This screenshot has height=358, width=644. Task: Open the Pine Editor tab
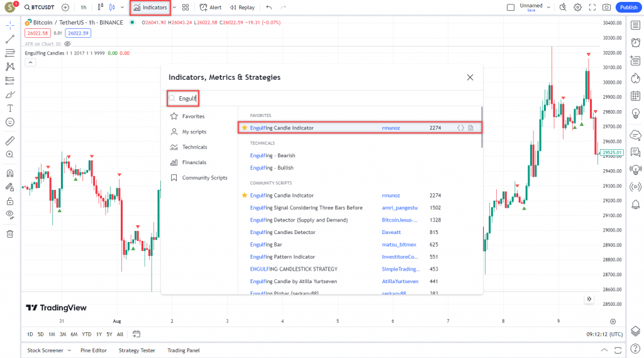(x=93, y=350)
